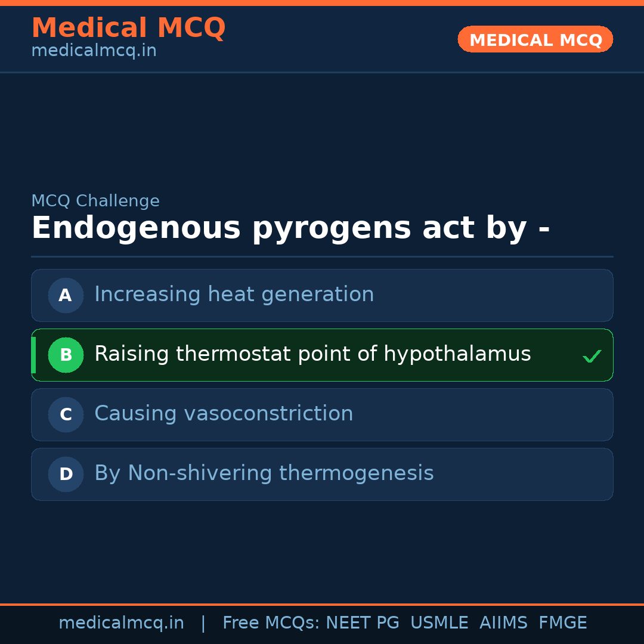Image resolution: width=644 pixels, height=644 pixels.
Task: Select the letter D circle
Action: click(66, 474)
